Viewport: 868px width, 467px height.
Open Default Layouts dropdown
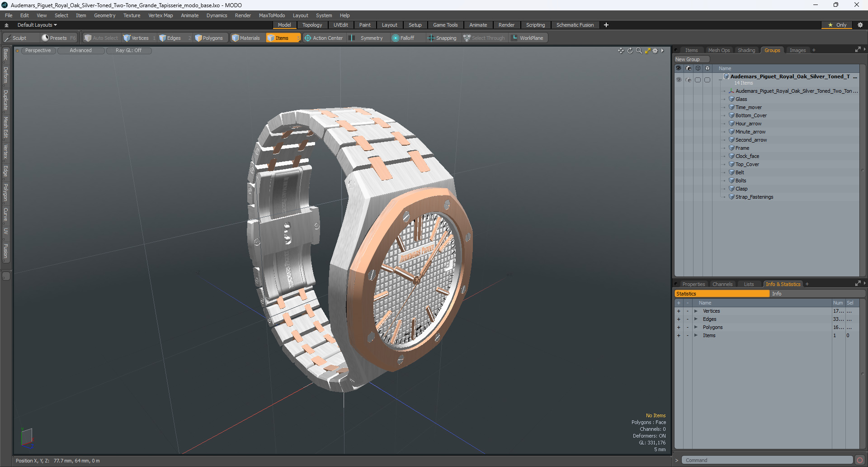click(37, 25)
